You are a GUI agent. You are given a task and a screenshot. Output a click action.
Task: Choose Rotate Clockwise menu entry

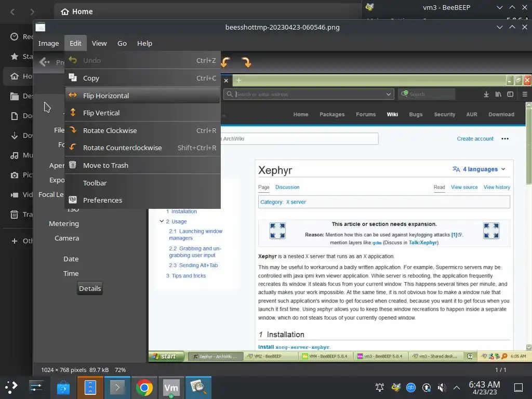pyautogui.click(x=142, y=130)
